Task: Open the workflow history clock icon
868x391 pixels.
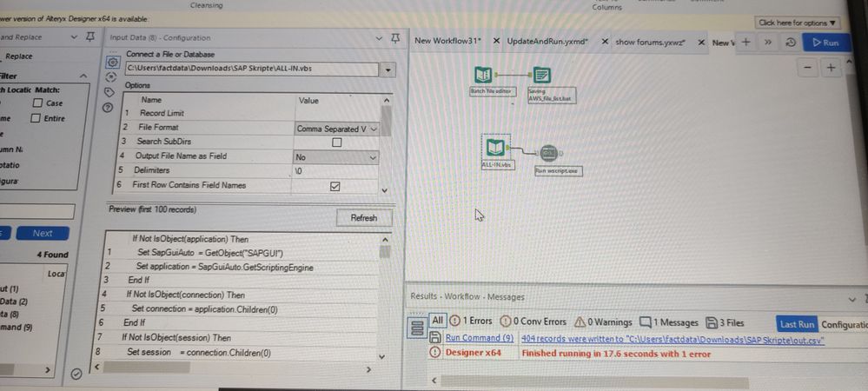Action: pos(791,43)
